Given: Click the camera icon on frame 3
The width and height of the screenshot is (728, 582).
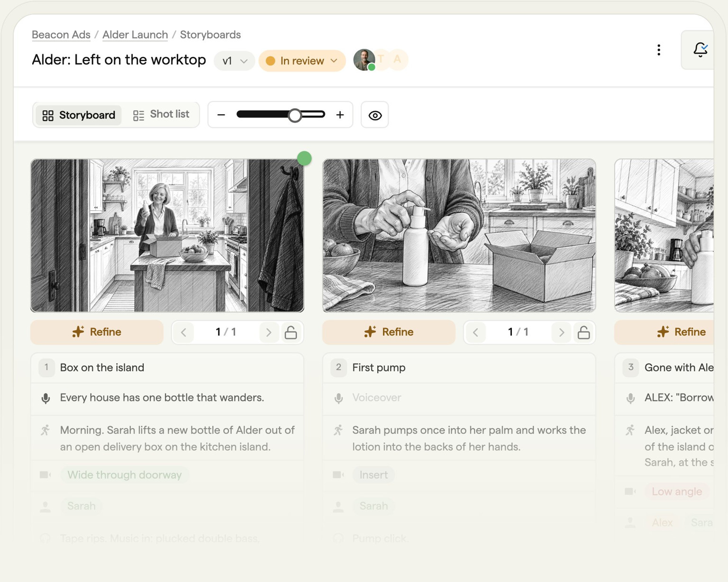Looking at the screenshot, I should [630, 491].
